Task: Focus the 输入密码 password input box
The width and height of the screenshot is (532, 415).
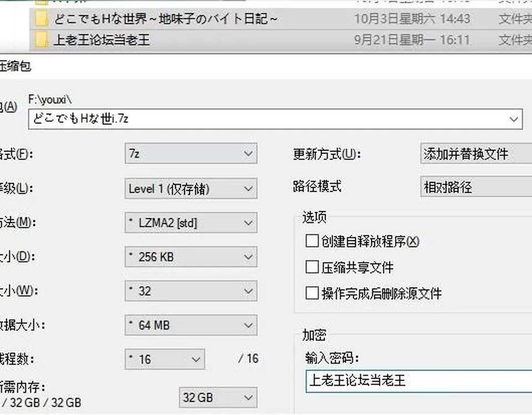Action: [x=419, y=381]
